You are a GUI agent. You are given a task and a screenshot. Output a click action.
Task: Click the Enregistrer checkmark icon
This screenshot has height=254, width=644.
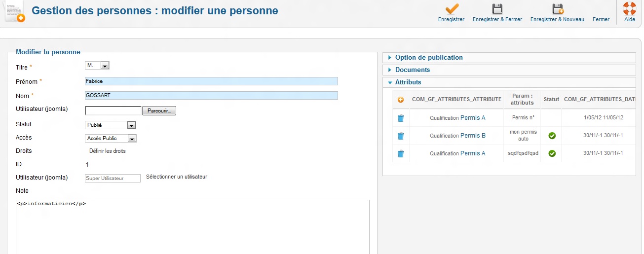coord(452,9)
